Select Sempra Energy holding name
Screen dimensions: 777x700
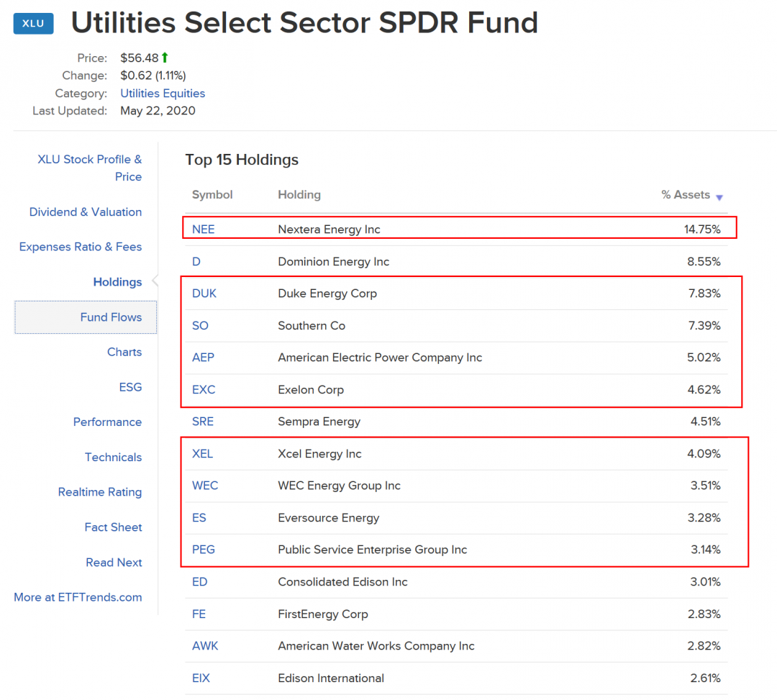click(x=319, y=422)
